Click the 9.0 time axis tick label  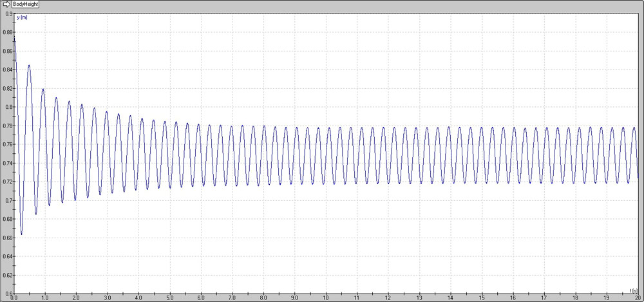(x=294, y=297)
